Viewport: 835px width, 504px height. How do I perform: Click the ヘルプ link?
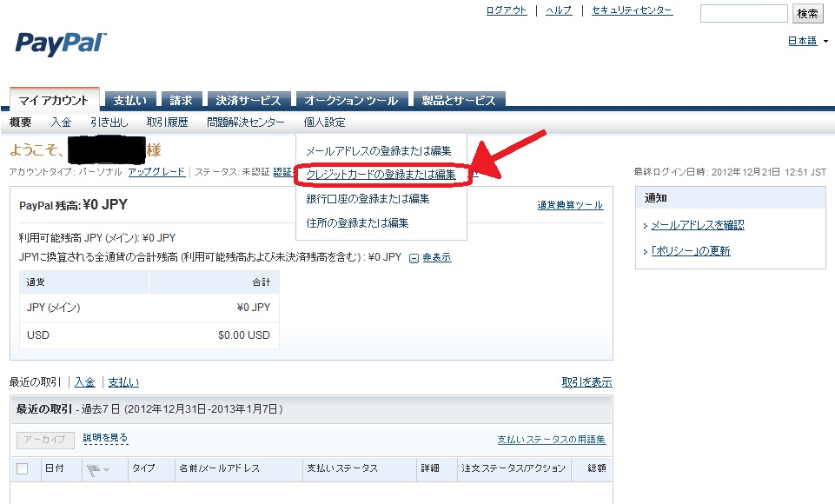tap(559, 10)
